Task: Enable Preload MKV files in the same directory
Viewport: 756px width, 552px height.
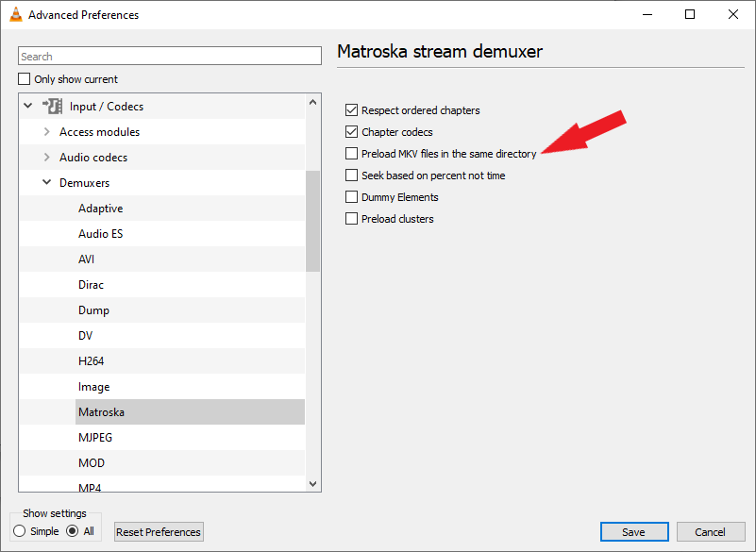Action: point(351,154)
